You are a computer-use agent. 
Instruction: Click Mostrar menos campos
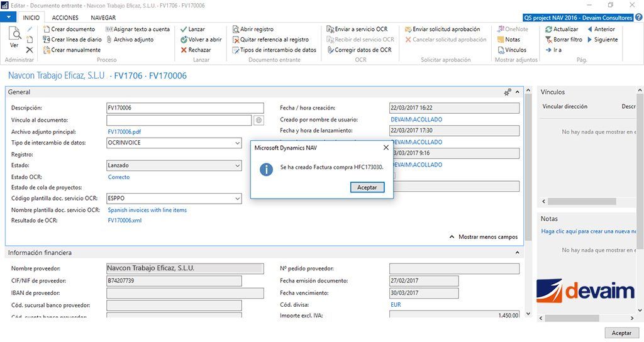click(484, 237)
